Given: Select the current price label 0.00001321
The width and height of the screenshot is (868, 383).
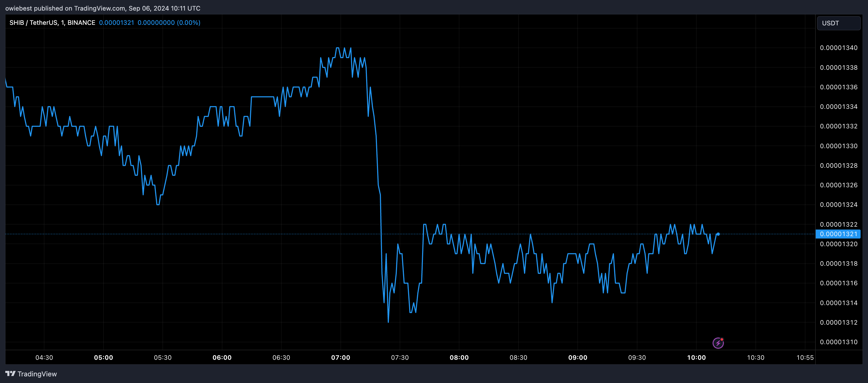Looking at the screenshot, I should click(x=838, y=234).
